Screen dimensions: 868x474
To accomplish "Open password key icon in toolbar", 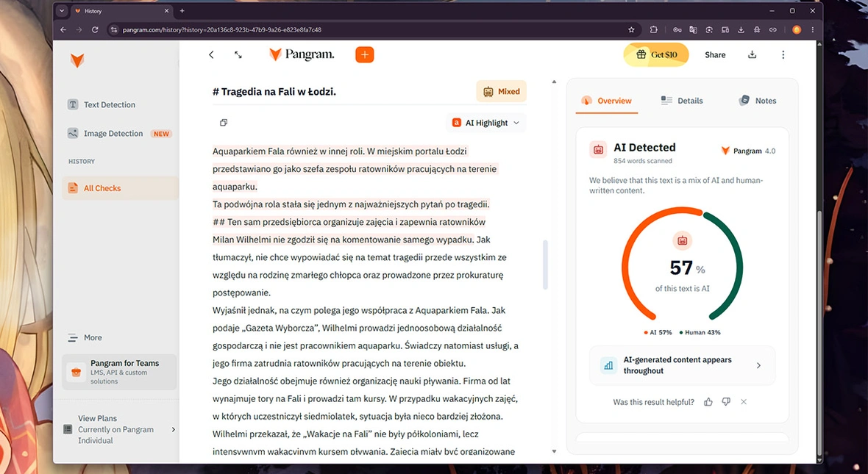I will 677,30.
